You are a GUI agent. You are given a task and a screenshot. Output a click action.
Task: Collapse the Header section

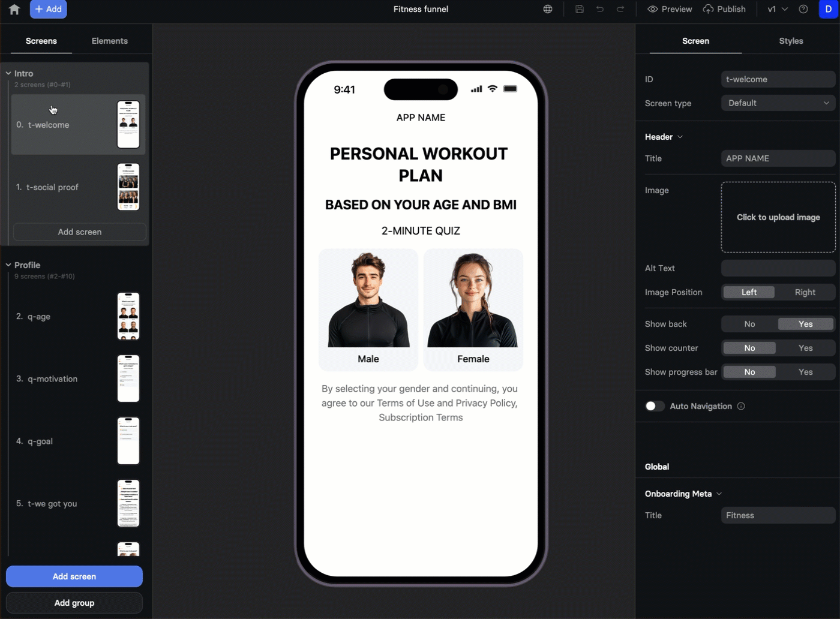click(679, 137)
